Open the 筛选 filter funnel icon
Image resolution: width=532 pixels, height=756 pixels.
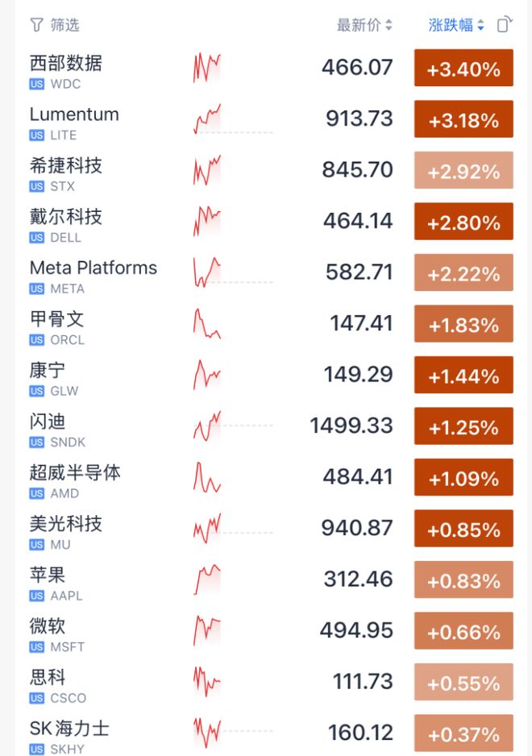pos(36,25)
